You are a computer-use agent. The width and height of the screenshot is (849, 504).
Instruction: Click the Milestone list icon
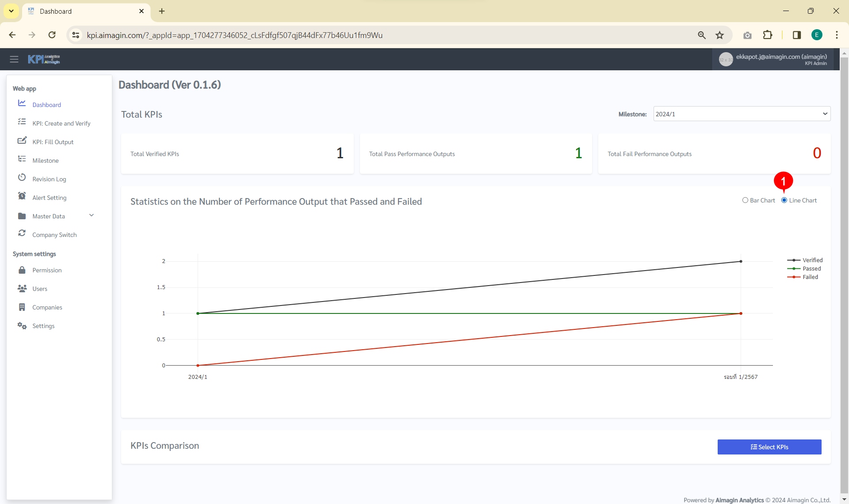(x=22, y=159)
